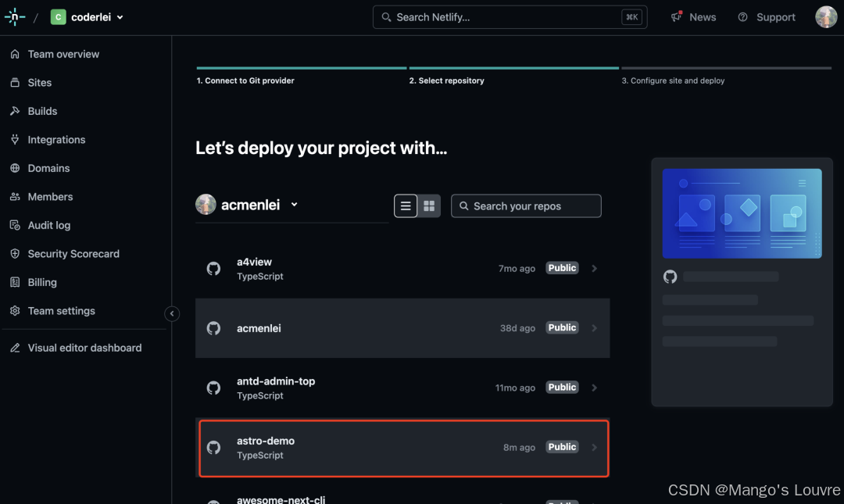Click the Domains globe icon
Viewport: 844px width, 504px height.
[15, 168]
